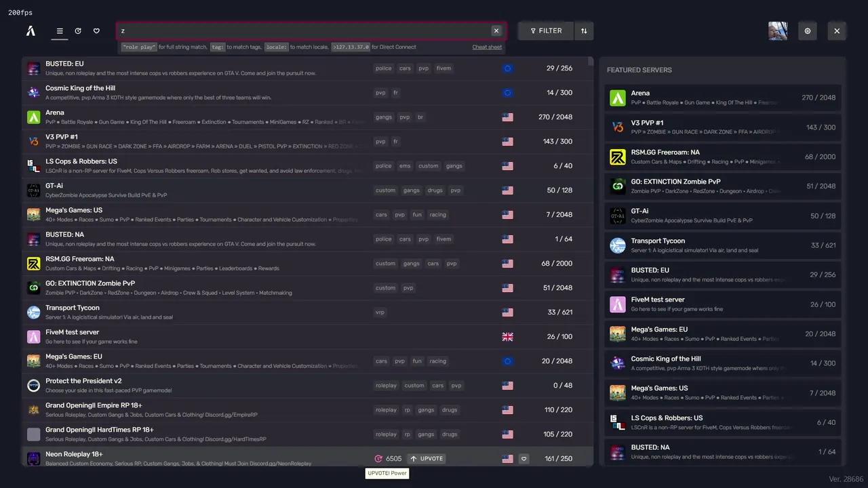
Task: Open the FiveM logo home icon
Action: pyautogui.click(x=31, y=30)
